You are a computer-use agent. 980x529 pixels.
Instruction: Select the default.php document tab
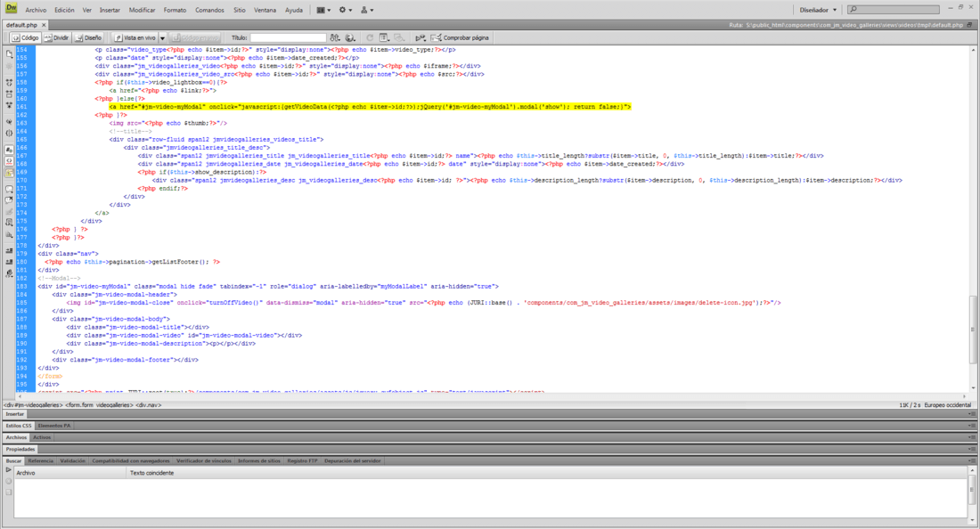[21, 25]
